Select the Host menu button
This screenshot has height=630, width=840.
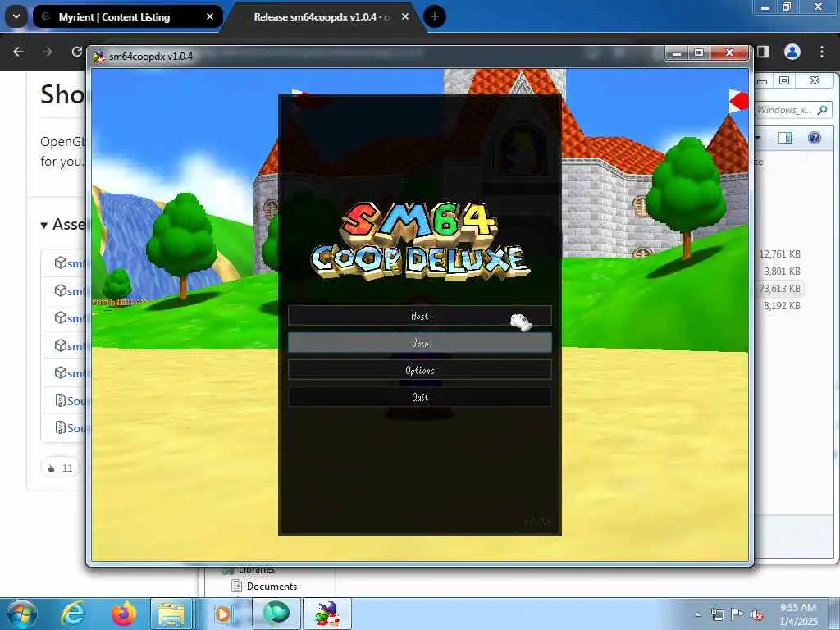pyautogui.click(x=419, y=316)
